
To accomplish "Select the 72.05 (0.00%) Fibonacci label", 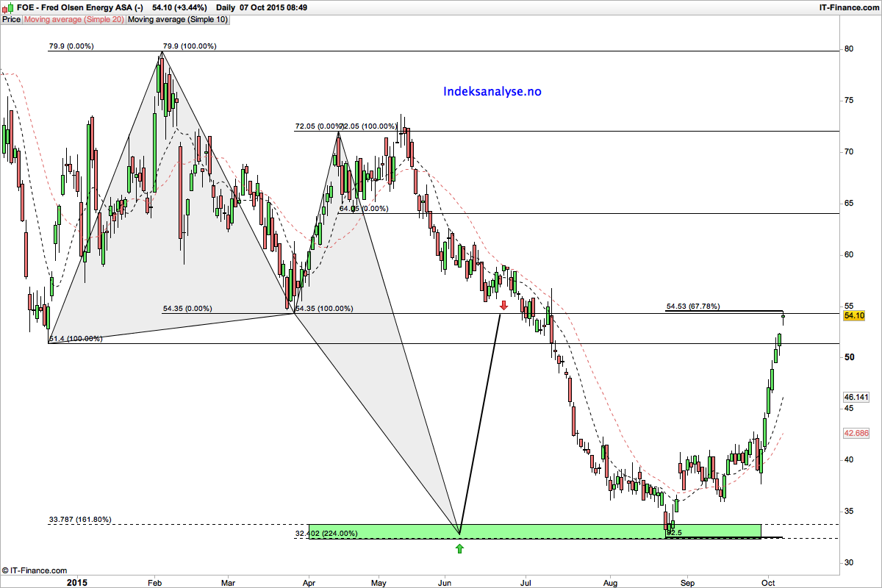I will tap(318, 126).
